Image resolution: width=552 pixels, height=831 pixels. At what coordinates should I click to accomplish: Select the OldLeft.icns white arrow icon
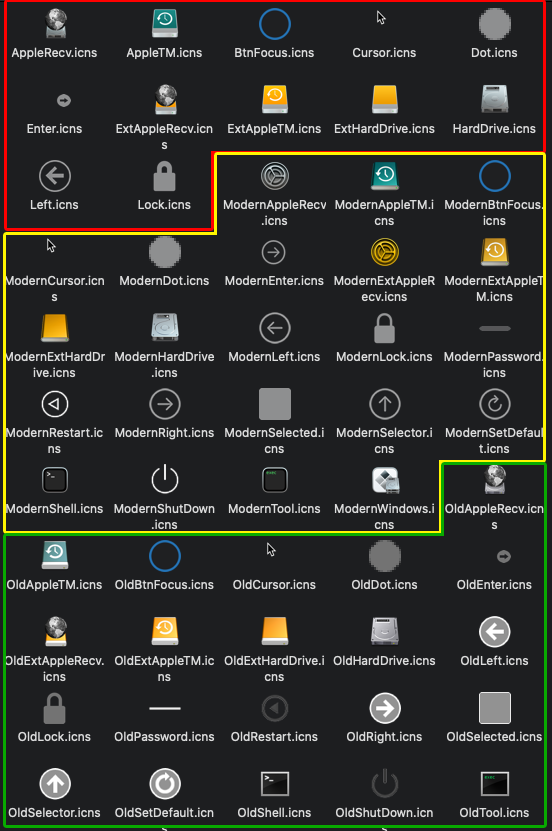pyautogui.click(x=494, y=632)
